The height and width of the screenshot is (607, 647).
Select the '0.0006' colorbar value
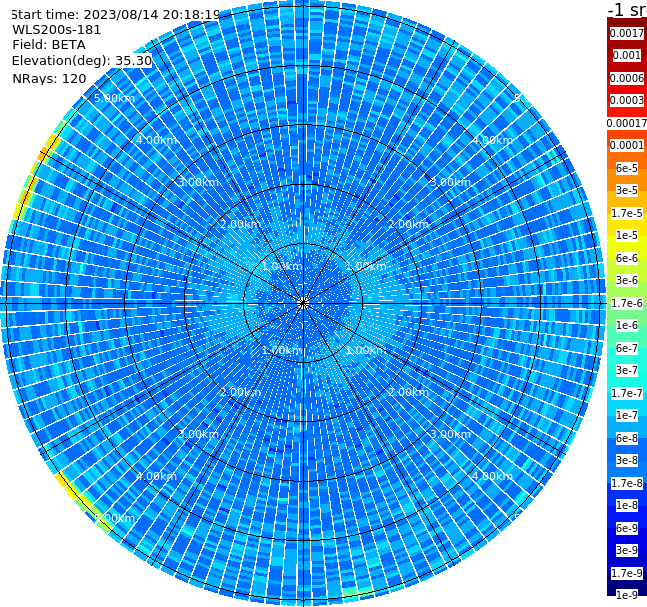click(627, 78)
